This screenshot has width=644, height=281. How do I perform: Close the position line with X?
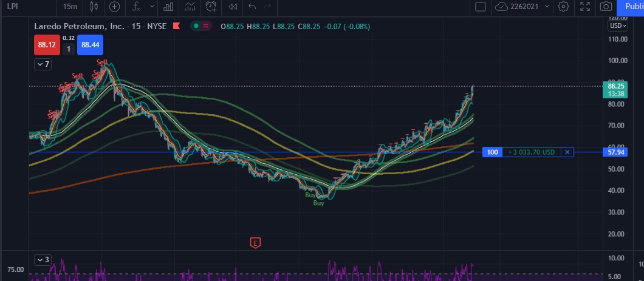567,152
